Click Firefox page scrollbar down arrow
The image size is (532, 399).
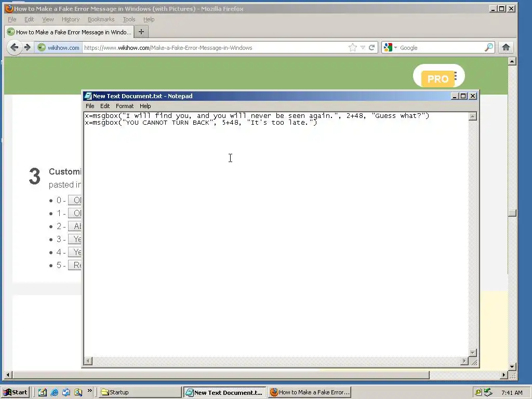coord(512,366)
